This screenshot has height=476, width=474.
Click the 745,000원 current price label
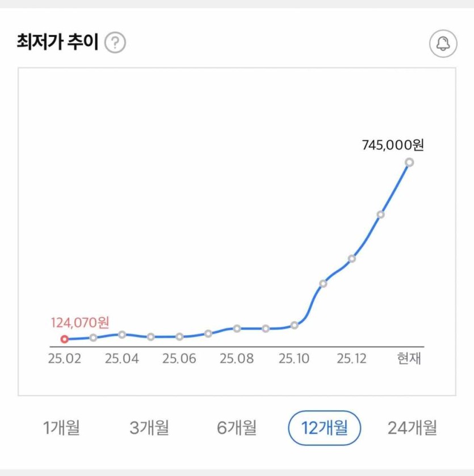click(393, 145)
